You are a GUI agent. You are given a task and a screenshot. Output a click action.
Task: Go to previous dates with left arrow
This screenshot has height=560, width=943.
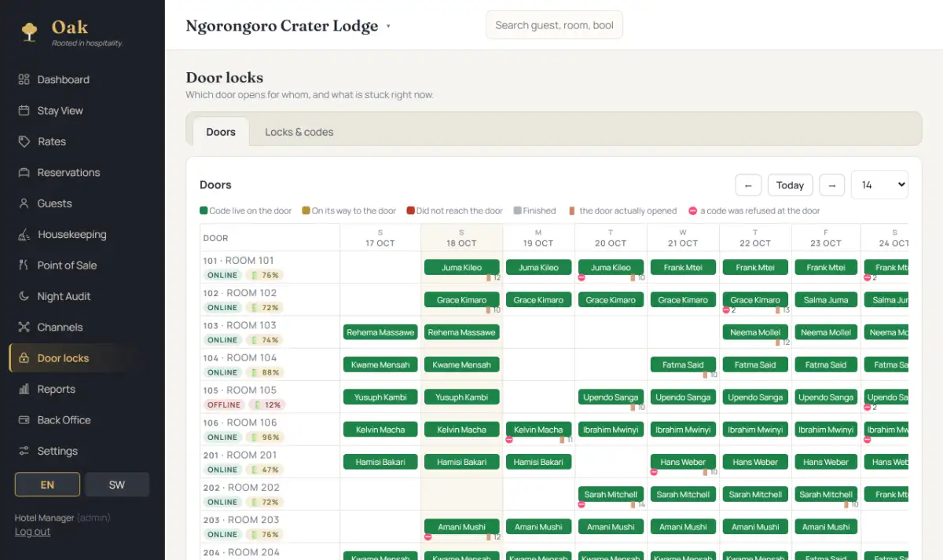pos(748,185)
